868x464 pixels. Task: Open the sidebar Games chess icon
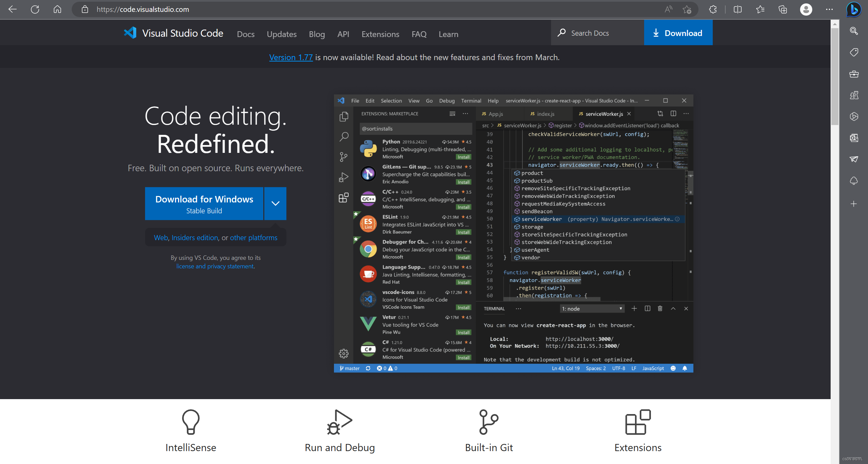point(854,95)
